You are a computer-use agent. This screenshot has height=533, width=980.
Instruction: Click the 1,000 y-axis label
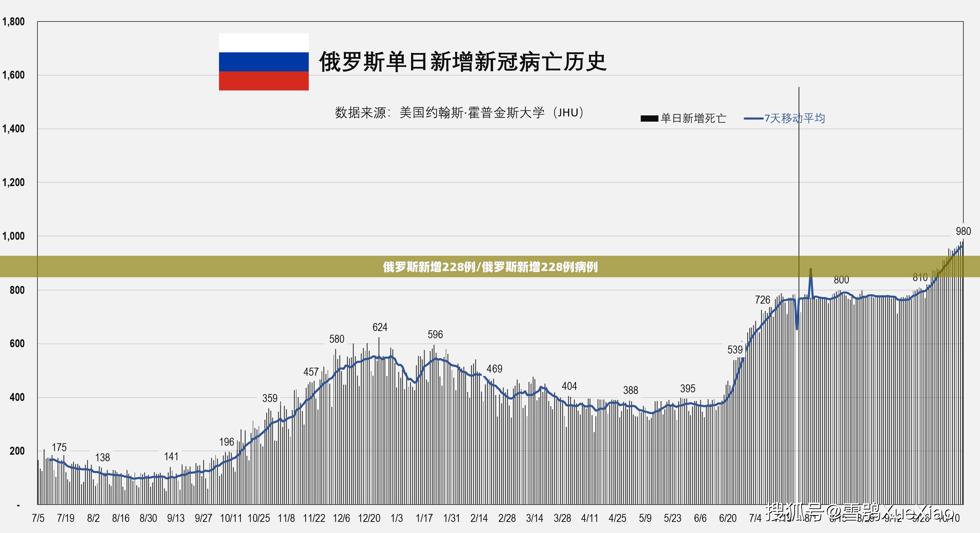pos(13,236)
